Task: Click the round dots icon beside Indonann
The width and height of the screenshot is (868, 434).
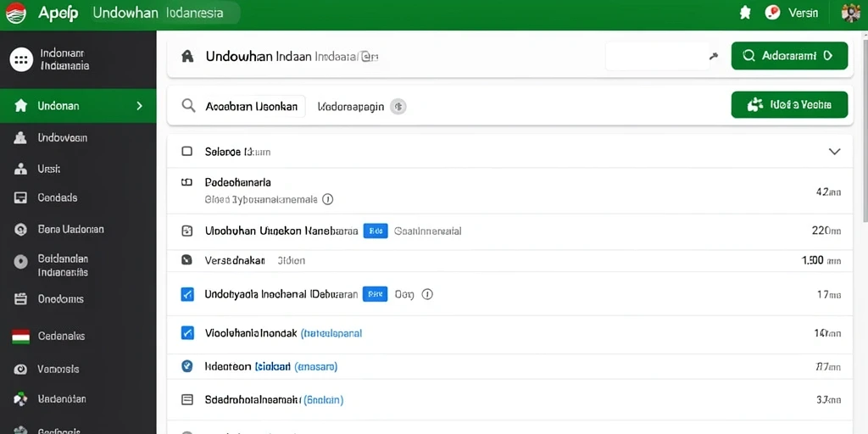Action: [x=21, y=60]
